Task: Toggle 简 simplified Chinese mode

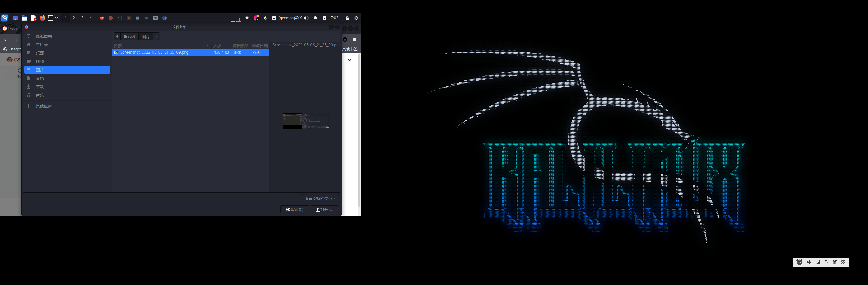Action: point(834,262)
